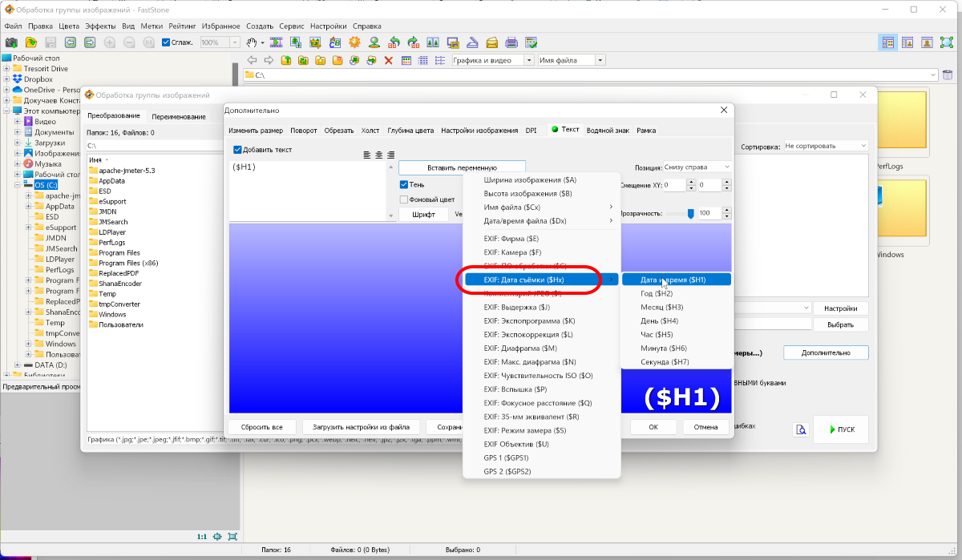Open the Переименование tab
This screenshot has height=560, width=962.
(x=179, y=116)
